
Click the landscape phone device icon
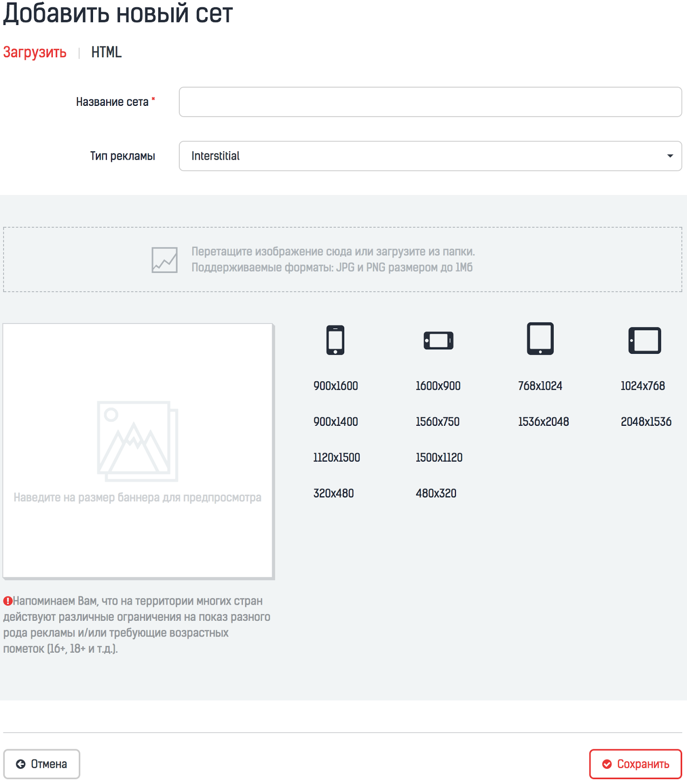(x=438, y=341)
